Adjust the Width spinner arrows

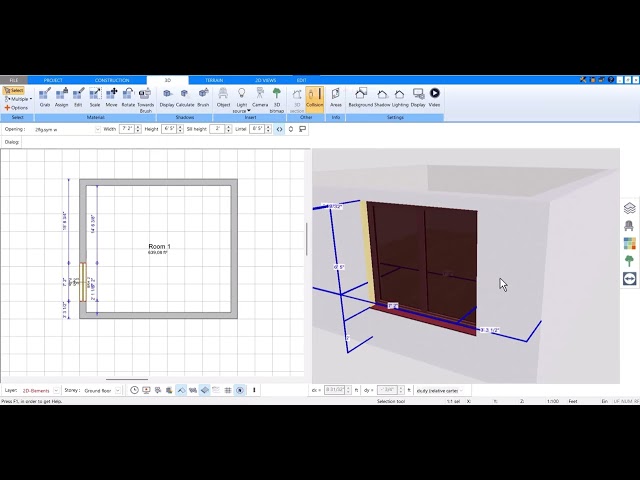(x=138, y=129)
